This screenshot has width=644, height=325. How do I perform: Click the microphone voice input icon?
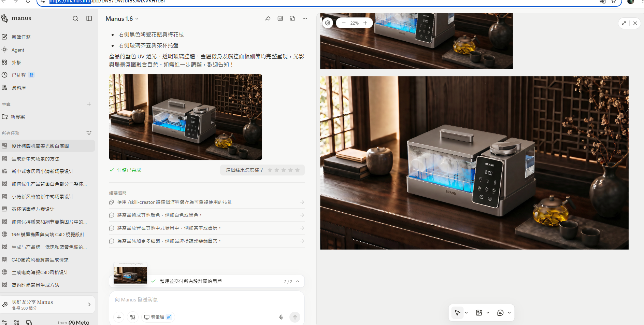click(281, 317)
